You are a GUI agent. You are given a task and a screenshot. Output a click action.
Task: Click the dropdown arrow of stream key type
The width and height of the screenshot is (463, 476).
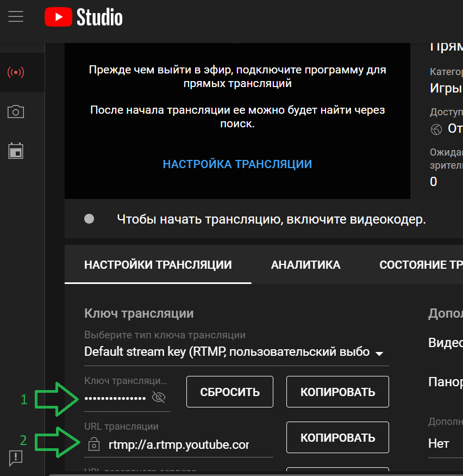point(379,354)
